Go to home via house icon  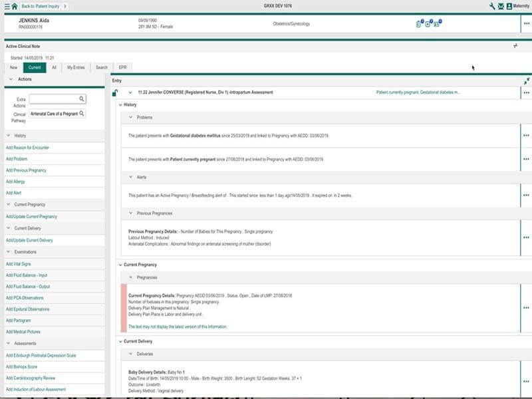tap(14, 6)
